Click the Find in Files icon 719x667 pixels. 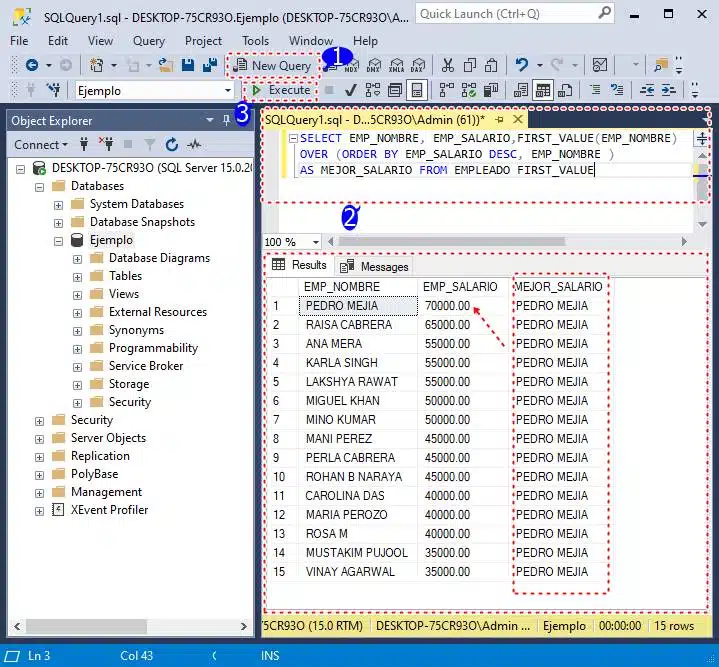[661, 65]
